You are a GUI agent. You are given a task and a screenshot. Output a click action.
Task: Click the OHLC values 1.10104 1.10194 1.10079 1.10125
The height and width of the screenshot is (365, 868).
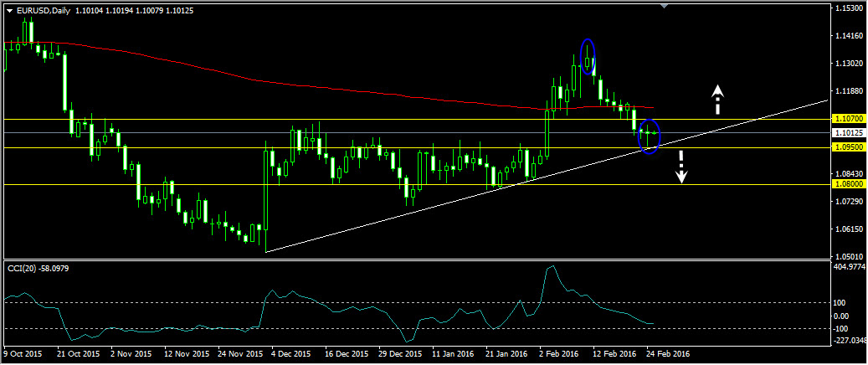point(134,10)
